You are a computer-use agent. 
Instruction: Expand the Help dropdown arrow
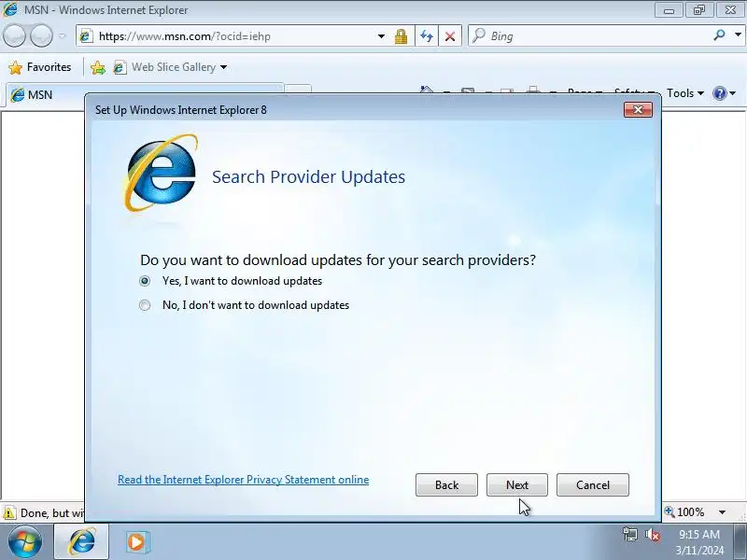pos(733,93)
